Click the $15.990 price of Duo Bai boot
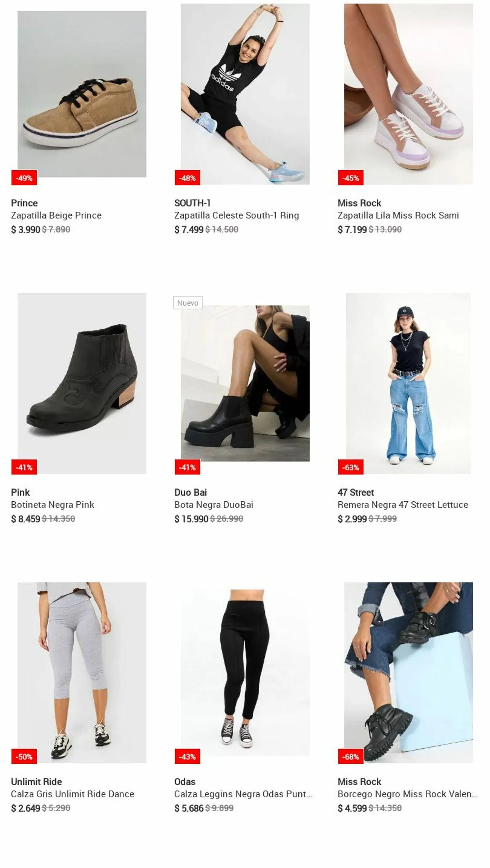 coord(191,519)
